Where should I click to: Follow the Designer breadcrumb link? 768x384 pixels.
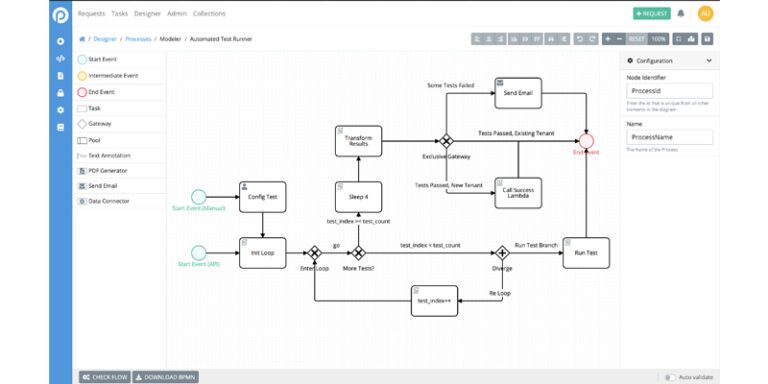[105, 39]
